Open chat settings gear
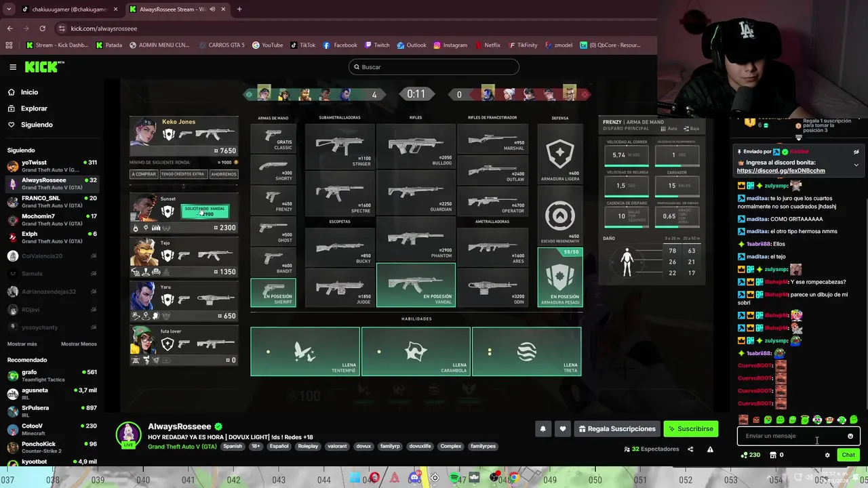The image size is (868, 488). [x=827, y=455]
